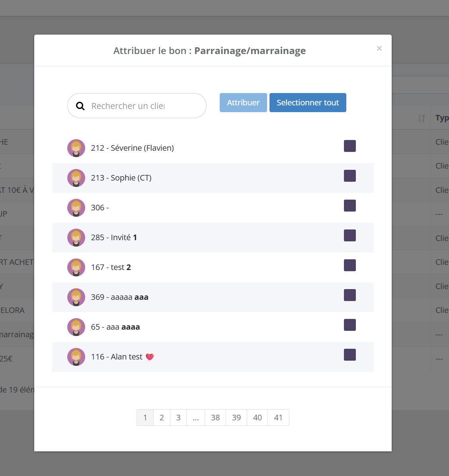The height and width of the screenshot is (476, 449).
Task: Check the box for 213 - Sophie (CT)
Action: 349,176
